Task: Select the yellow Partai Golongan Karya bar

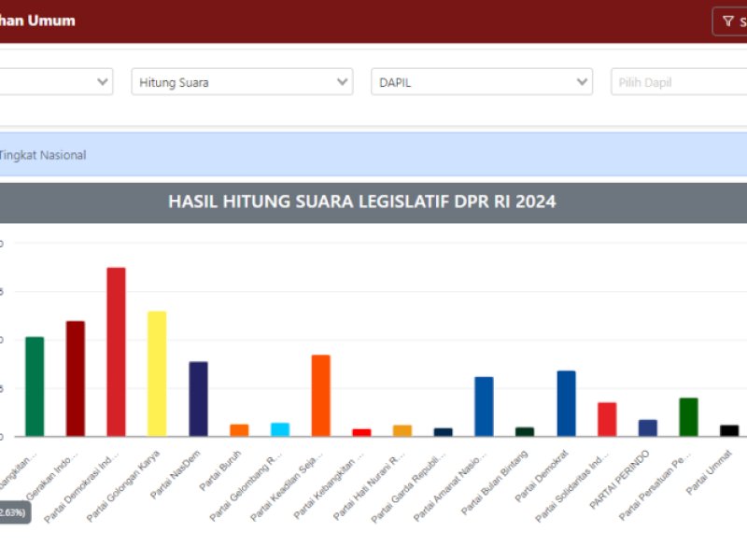Action: 157,373
